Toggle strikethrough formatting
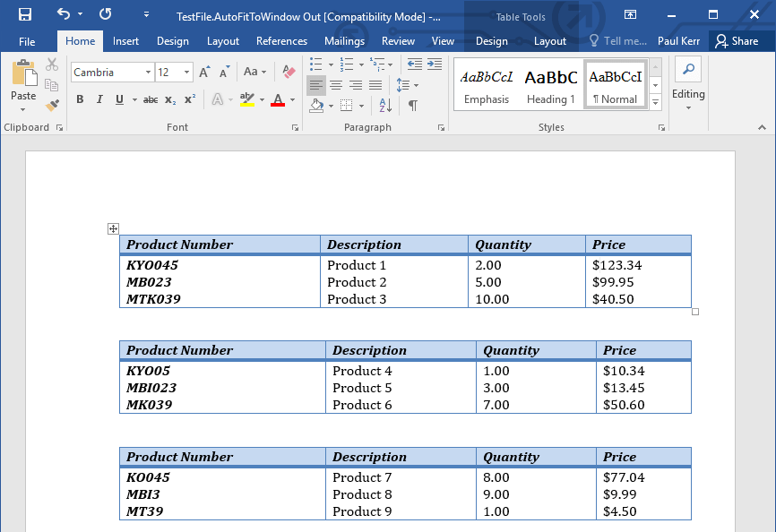The height and width of the screenshot is (532, 776). (x=151, y=100)
